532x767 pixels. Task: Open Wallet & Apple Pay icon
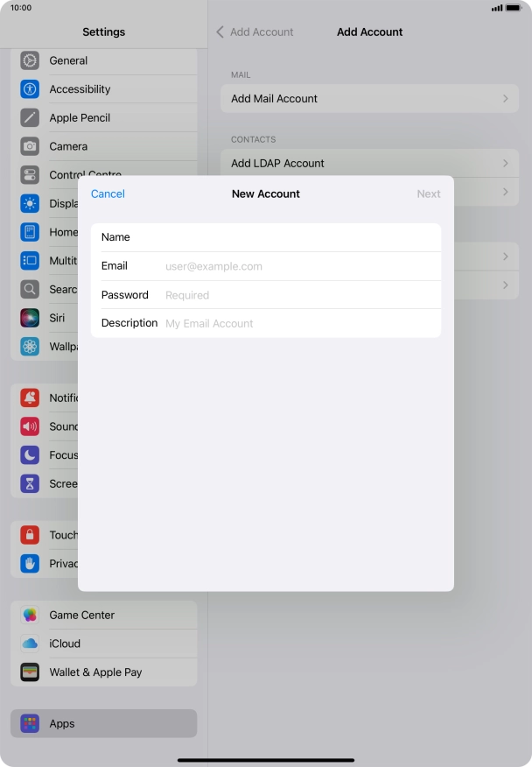31,672
